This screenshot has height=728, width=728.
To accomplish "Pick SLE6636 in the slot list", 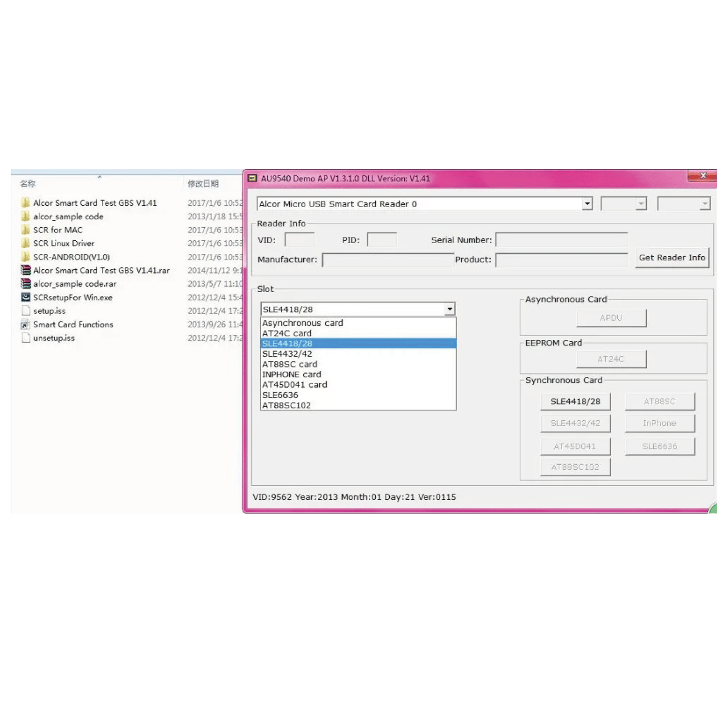I will (x=358, y=395).
